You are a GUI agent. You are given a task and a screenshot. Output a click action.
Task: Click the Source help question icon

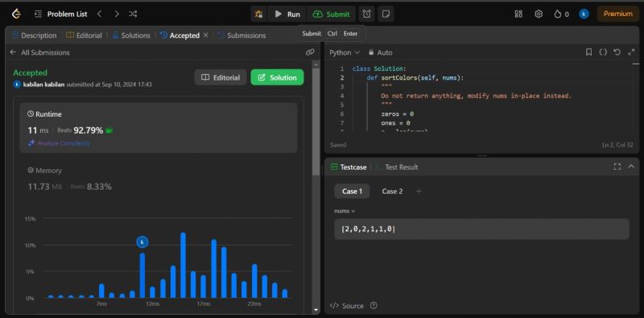(x=374, y=306)
